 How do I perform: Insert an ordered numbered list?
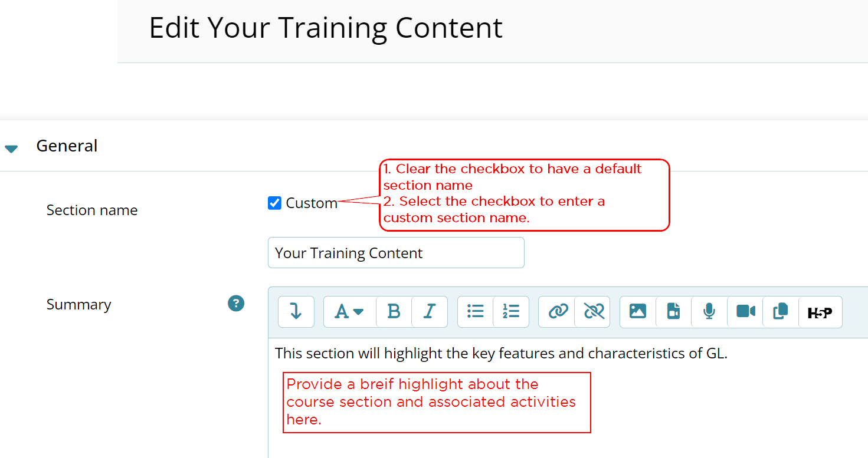[x=511, y=311]
